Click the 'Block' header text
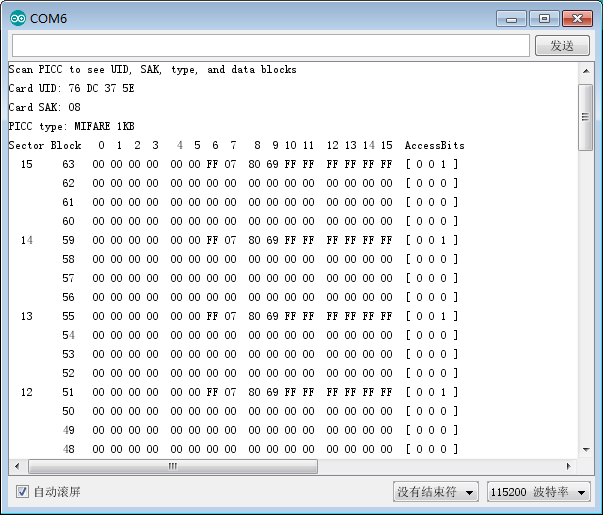The width and height of the screenshot is (603, 515). (x=66, y=145)
